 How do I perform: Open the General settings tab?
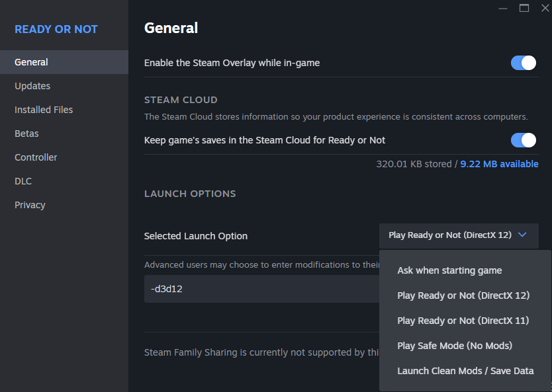31,62
